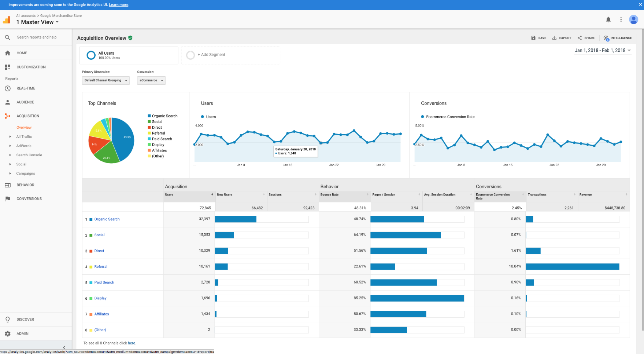Click the Customization dashboard icon
The image size is (644, 354).
click(x=8, y=67)
